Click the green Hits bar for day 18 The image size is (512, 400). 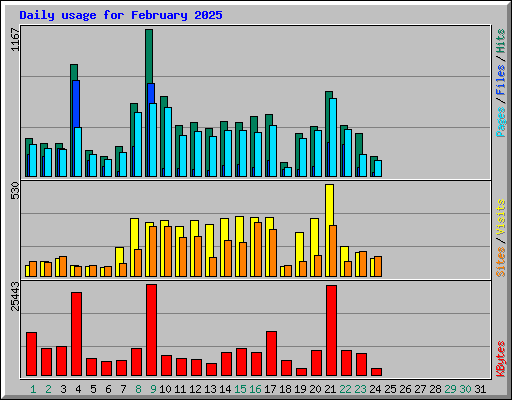284,166
